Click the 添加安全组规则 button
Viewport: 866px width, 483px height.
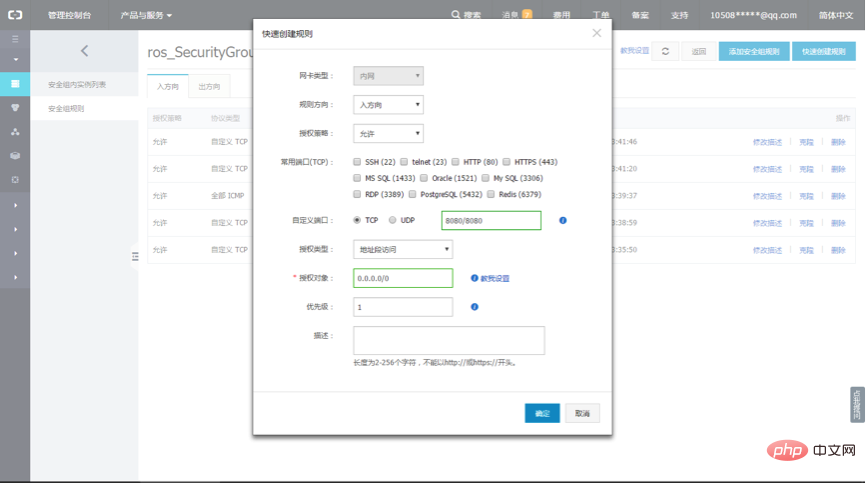tap(754, 51)
